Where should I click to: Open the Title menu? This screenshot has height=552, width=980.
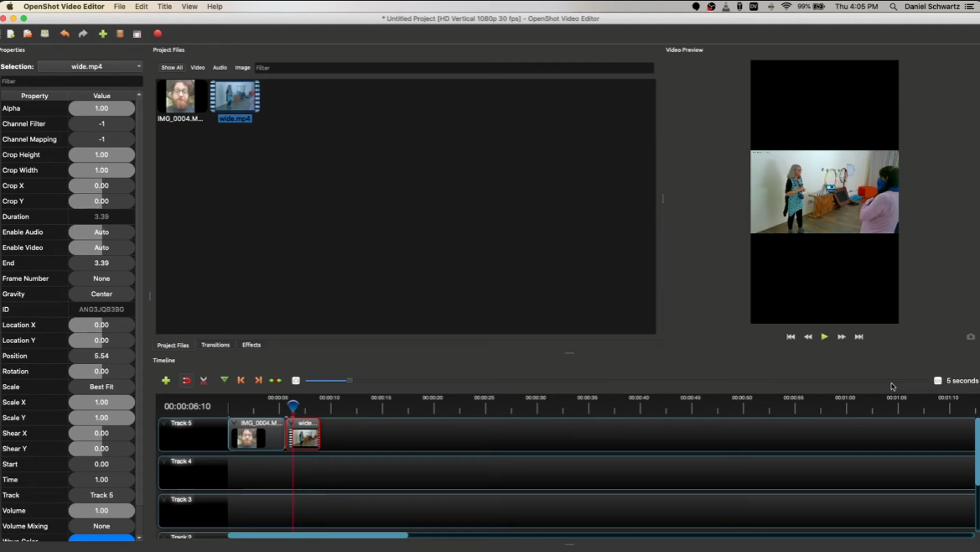[164, 6]
